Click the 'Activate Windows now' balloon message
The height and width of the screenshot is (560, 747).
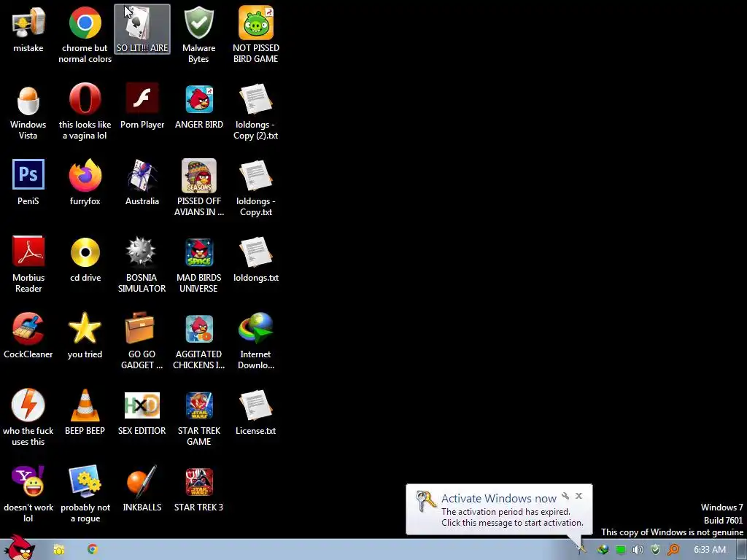(499, 510)
